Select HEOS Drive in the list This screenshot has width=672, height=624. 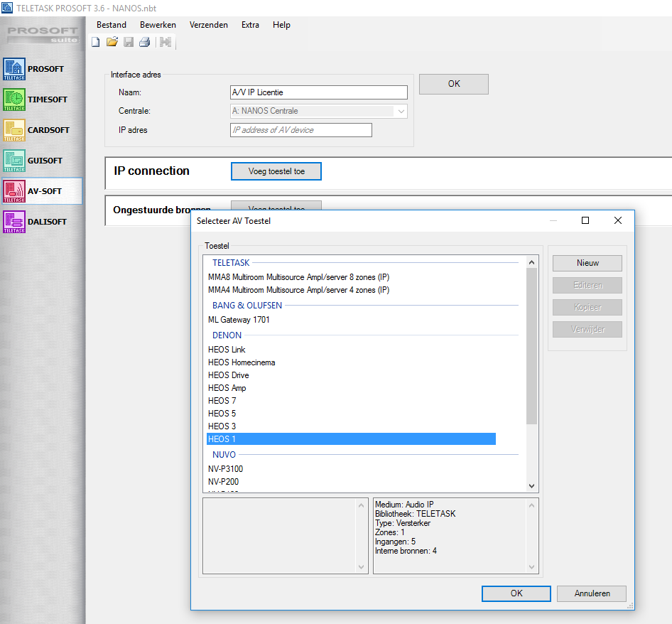coord(229,375)
